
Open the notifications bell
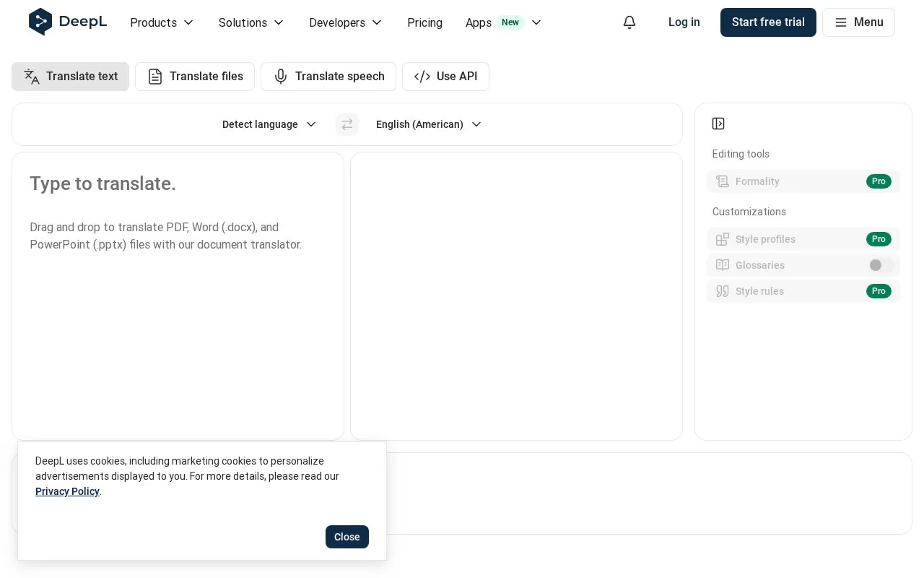tap(629, 22)
